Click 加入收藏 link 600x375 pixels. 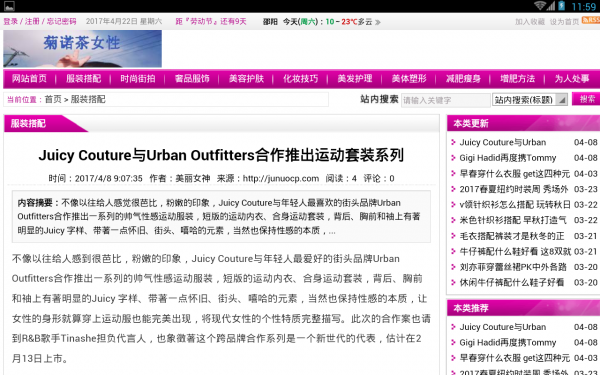[530, 22]
